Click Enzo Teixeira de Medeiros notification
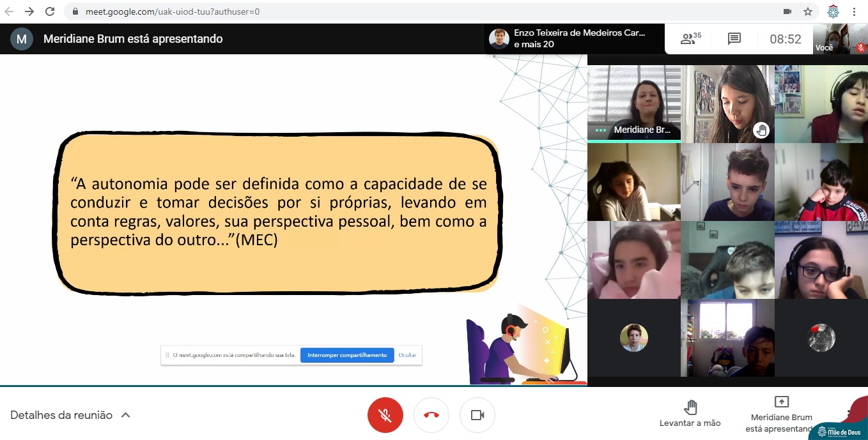The width and height of the screenshot is (868, 440). click(569, 38)
